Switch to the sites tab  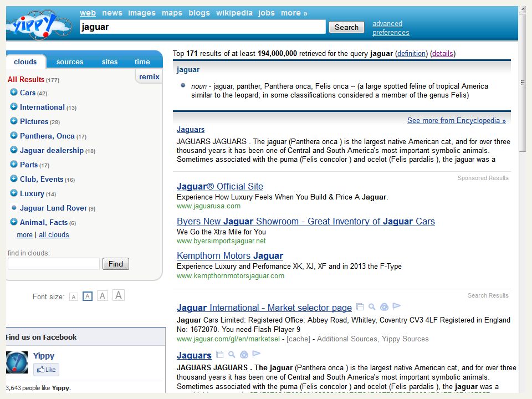click(x=110, y=62)
